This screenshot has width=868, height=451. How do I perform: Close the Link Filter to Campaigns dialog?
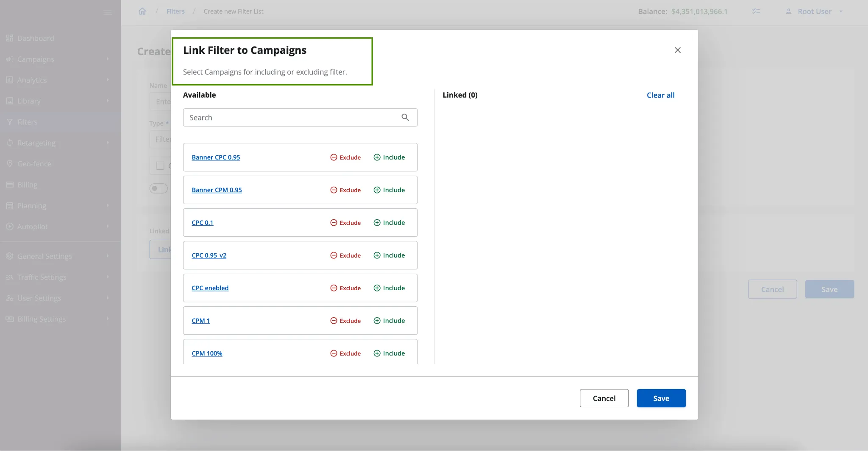coord(677,50)
